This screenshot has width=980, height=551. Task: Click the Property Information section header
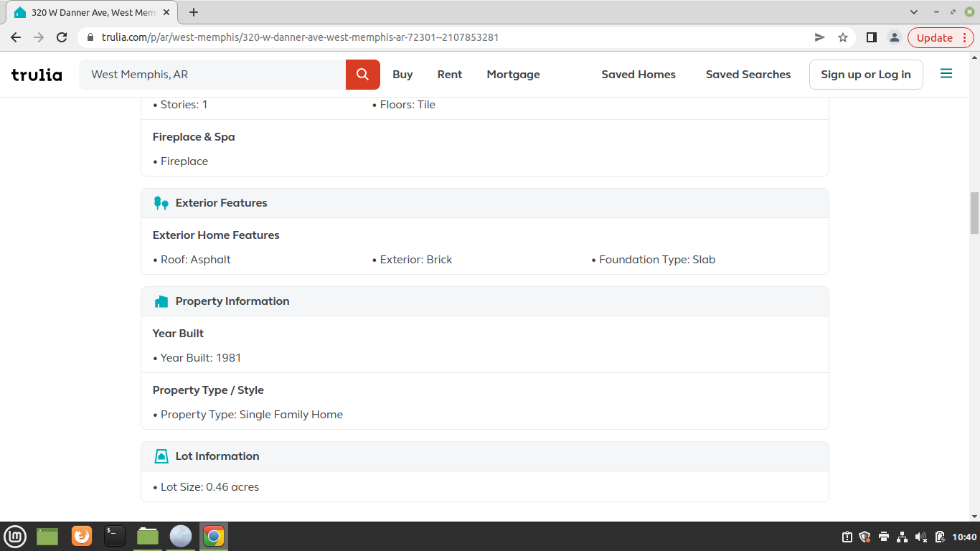pos(485,301)
